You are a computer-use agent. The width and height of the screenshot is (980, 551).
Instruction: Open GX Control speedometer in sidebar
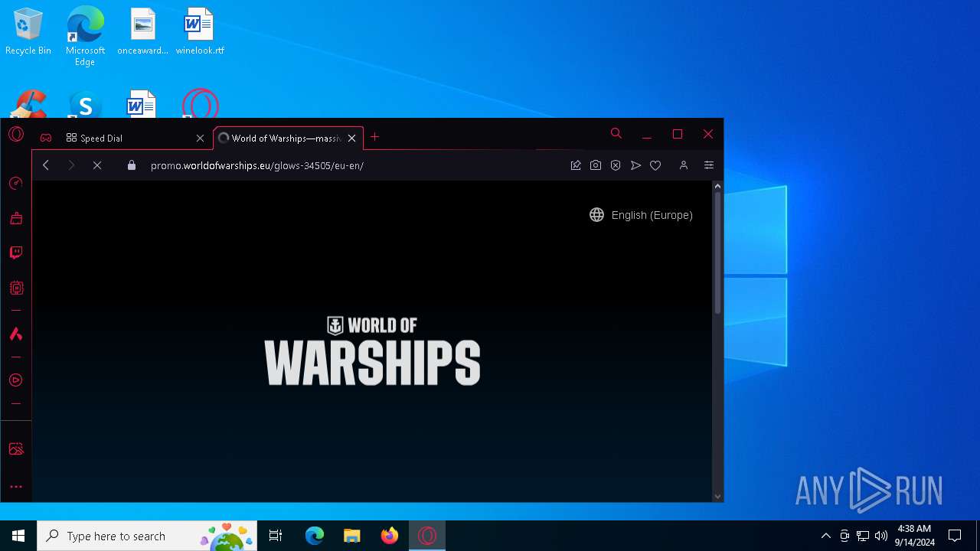click(x=16, y=184)
